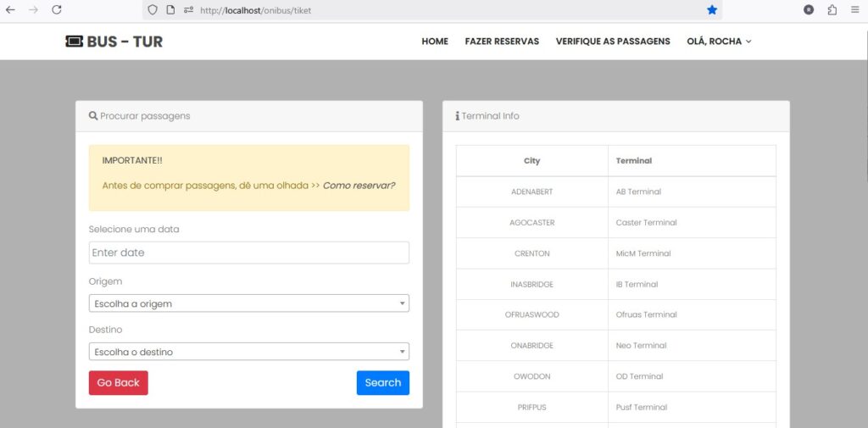Open the Como reservar? link
868x428 pixels.
coord(359,186)
